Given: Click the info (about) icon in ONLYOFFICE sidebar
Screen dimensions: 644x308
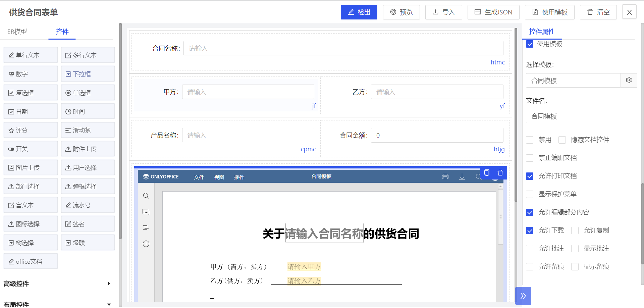Looking at the screenshot, I should pyautogui.click(x=146, y=244).
